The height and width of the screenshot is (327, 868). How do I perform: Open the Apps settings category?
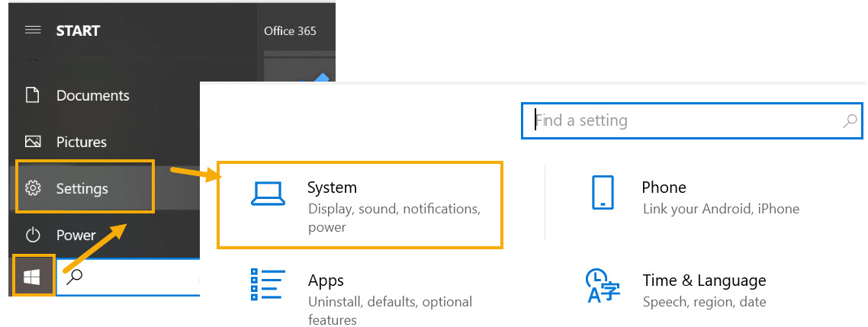pos(326,281)
